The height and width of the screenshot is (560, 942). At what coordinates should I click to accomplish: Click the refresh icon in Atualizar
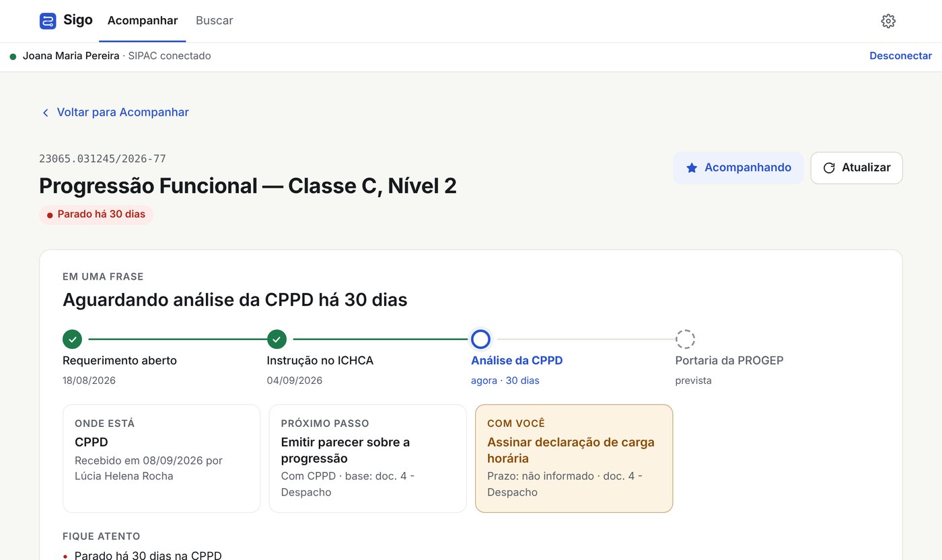829,168
